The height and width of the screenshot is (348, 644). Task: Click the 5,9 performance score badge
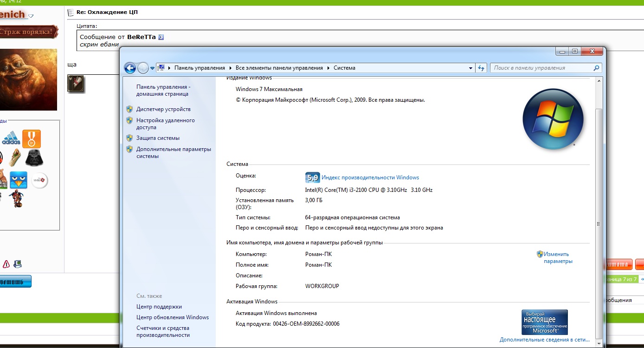(312, 177)
